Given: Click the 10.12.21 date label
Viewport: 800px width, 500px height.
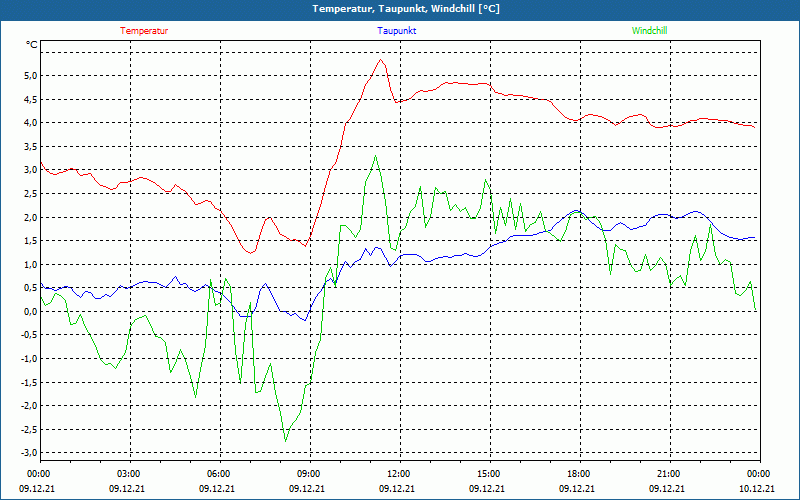Looking at the screenshot, I should [757, 489].
